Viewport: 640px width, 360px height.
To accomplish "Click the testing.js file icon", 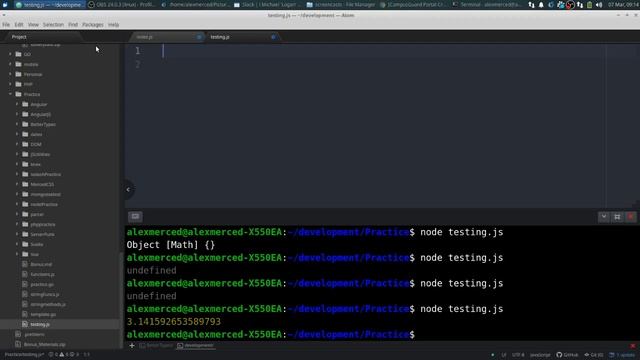I will [x=25, y=324].
